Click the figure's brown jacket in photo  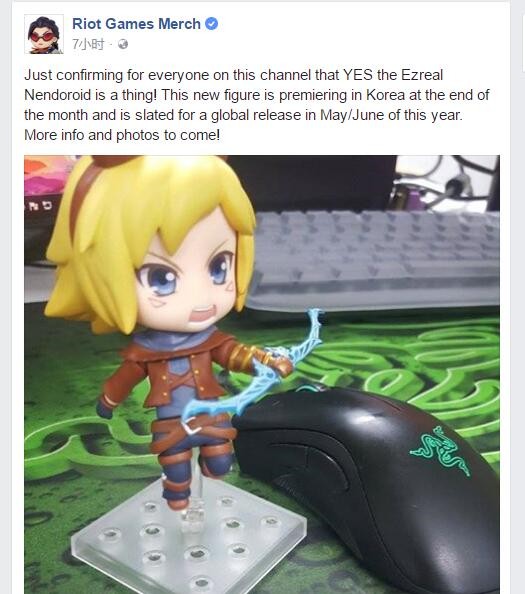coord(170,371)
